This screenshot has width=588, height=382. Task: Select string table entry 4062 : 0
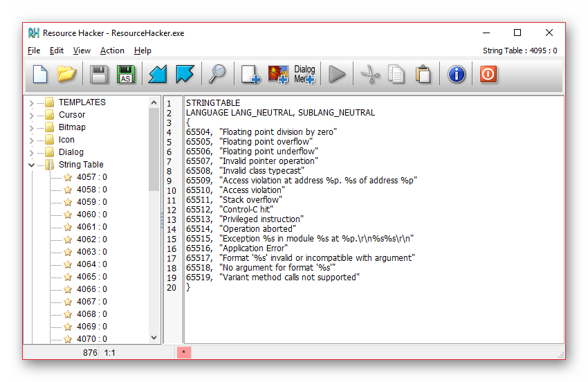tap(92, 239)
